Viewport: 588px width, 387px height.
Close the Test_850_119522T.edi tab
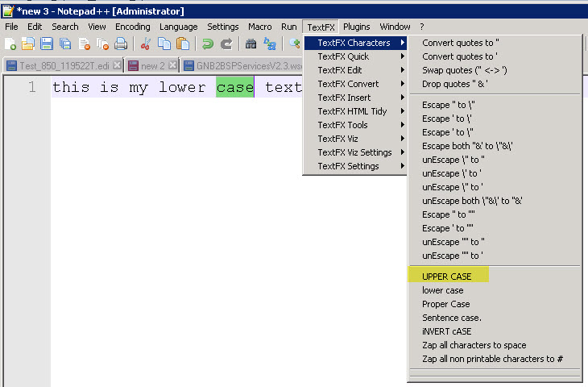(117, 65)
